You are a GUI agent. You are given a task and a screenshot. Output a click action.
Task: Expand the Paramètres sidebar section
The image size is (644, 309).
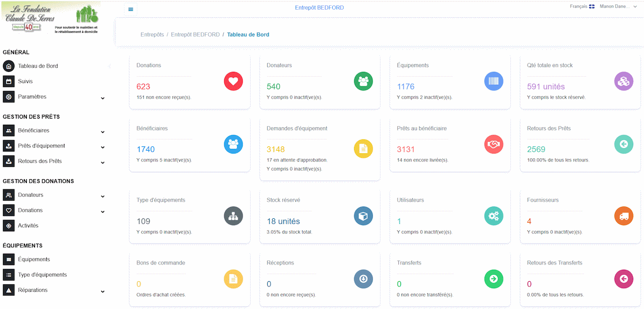pyautogui.click(x=31, y=97)
